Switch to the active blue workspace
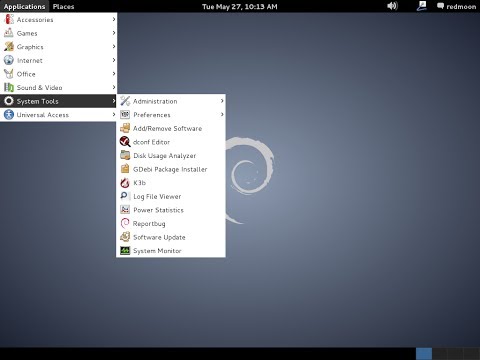 [x=424, y=354]
